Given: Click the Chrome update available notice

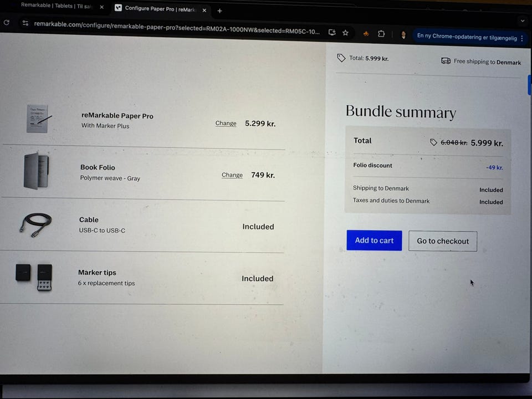Looking at the screenshot, I should tap(467, 37).
